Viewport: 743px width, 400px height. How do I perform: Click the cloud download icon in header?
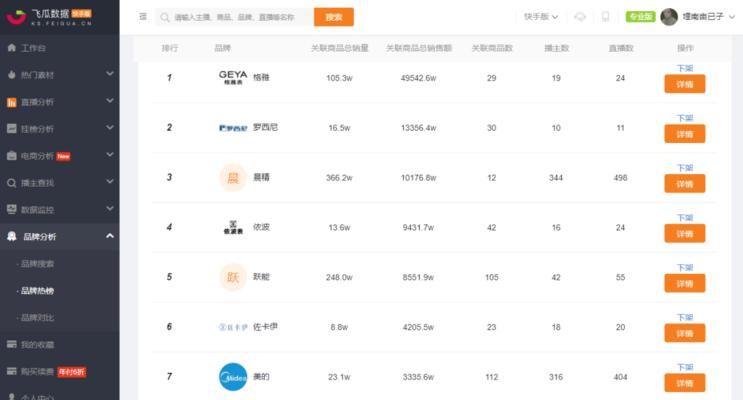pos(580,17)
